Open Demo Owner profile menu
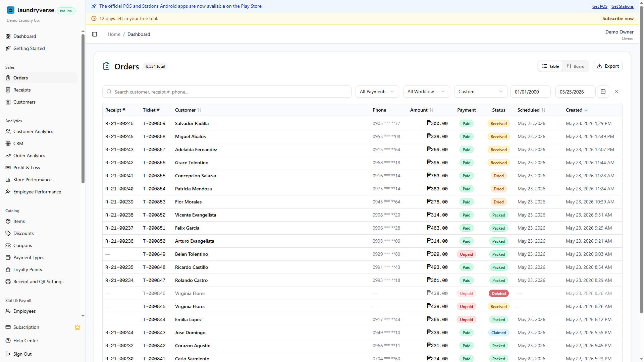The height and width of the screenshot is (362, 644). pos(619,35)
